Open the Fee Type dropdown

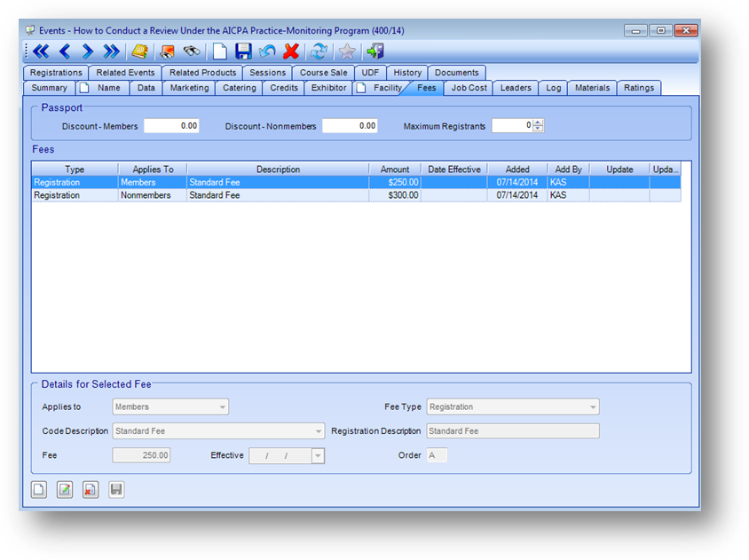[592, 407]
